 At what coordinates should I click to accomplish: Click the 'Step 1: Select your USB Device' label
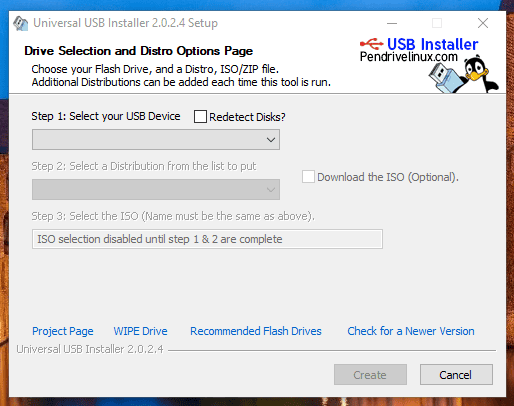[106, 116]
